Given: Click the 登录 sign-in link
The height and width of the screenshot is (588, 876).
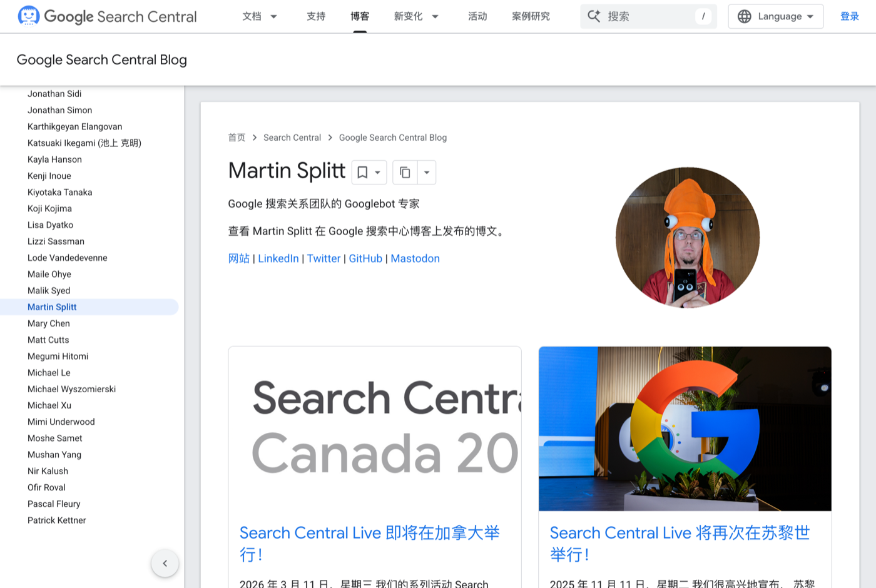Looking at the screenshot, I should [x=850, y=16].
